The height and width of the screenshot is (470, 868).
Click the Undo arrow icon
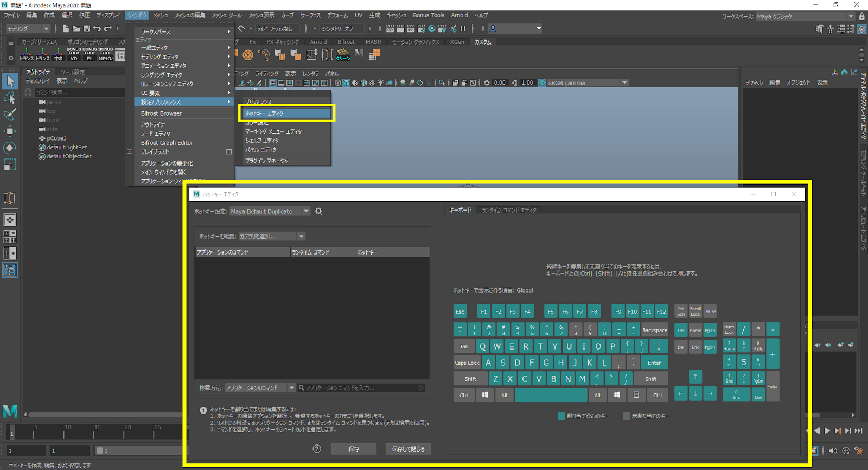click(x=97, y=28)
